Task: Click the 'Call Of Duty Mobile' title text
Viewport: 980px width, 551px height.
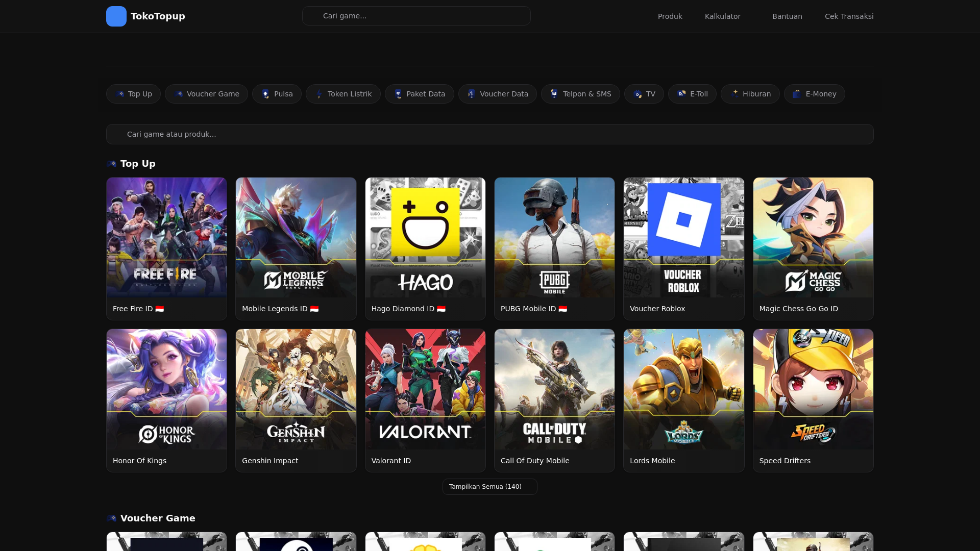Action: (535, 461)
